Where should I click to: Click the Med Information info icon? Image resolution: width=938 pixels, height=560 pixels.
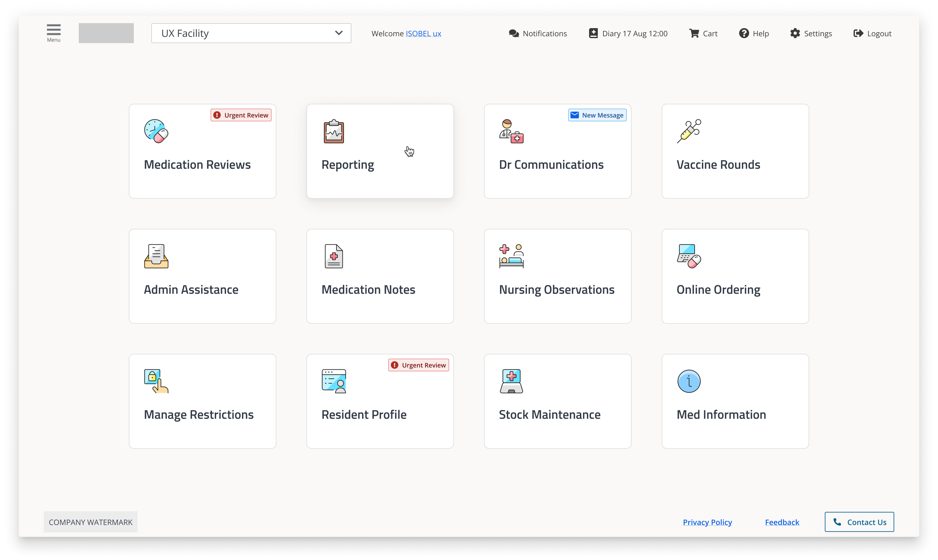[x=689, y=381]
